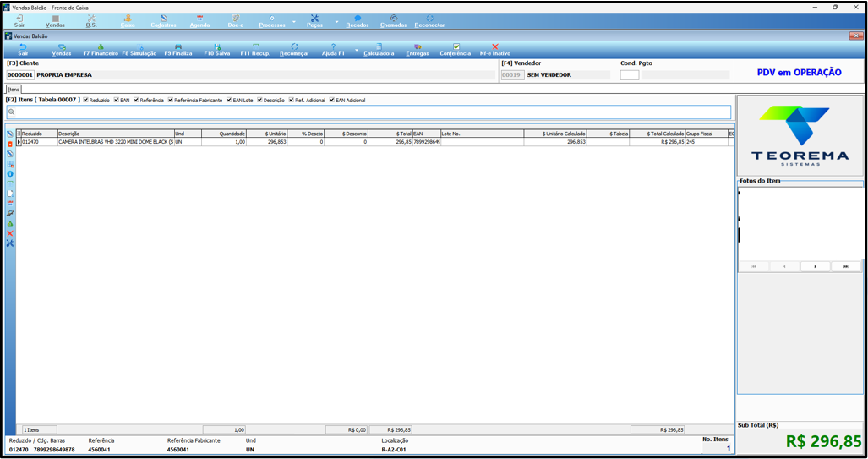The width and height of the screenshot is (868, 459).
Task: Click Vendas in the Vendas Balcão toolbar
Action: (62, 51)
